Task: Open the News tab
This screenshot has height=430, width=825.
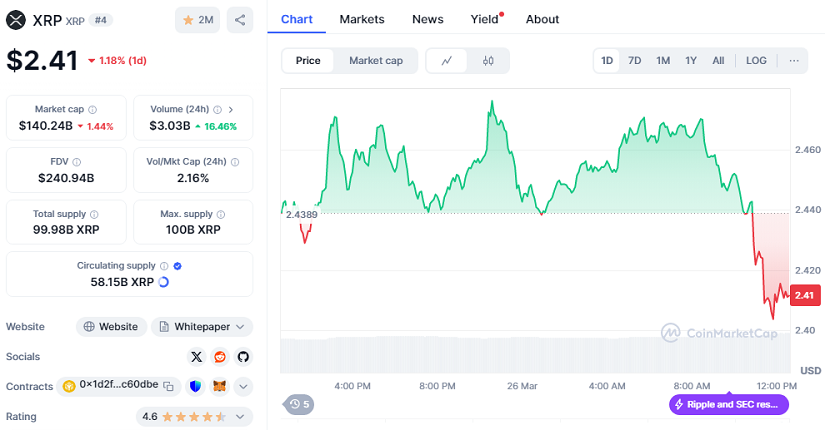Action: pos(428,19)
